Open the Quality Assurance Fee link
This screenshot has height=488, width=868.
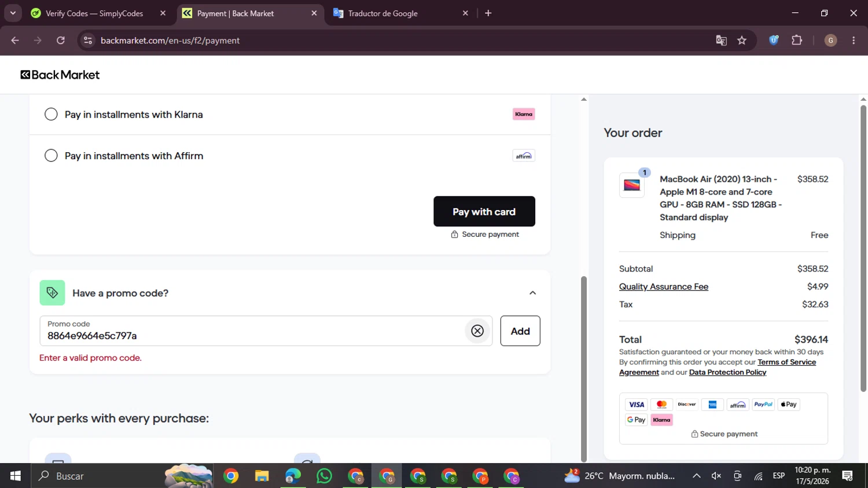(x=664, y=287)
